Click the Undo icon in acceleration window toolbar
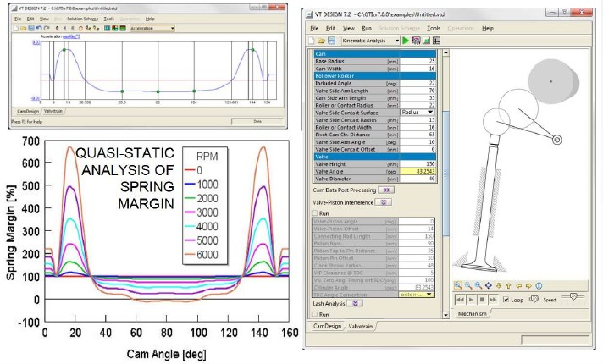 tap(39, 28)
